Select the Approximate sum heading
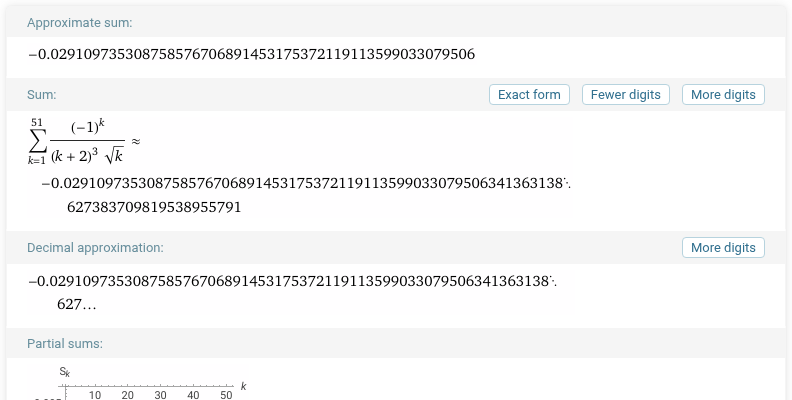This screenshot has height=400, width=792. 79,23
